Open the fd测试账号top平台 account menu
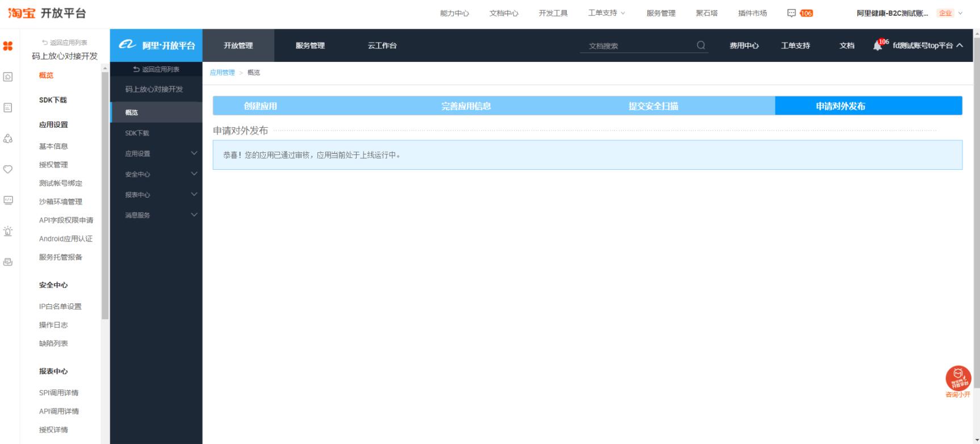The height and width of the screenshot is (444, 980). [927, 45]
